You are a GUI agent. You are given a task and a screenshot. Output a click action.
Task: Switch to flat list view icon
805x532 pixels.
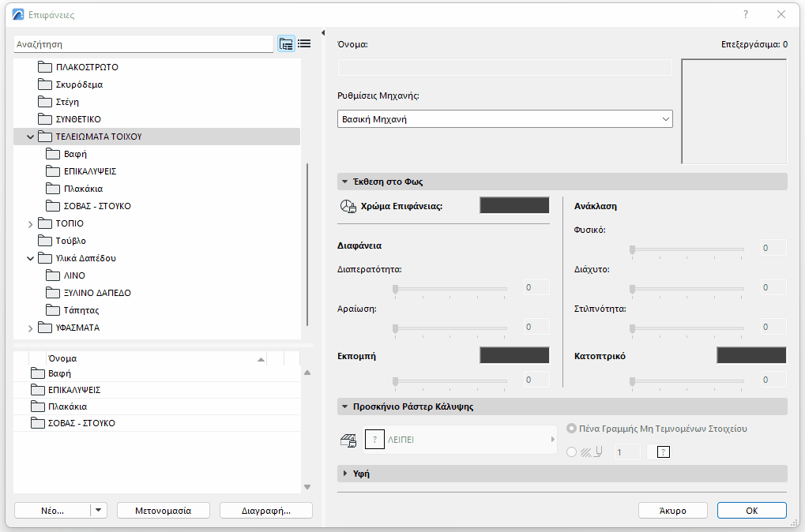304,43
